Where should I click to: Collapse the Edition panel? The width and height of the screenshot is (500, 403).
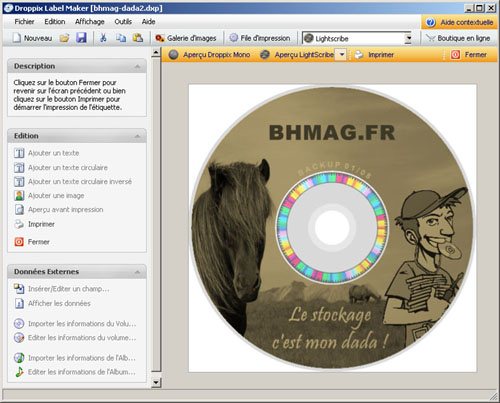pos(137,136)
